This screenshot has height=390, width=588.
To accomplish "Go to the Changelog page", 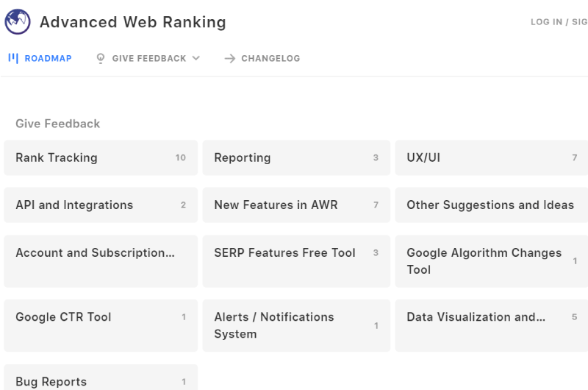I will pos(262,58).
